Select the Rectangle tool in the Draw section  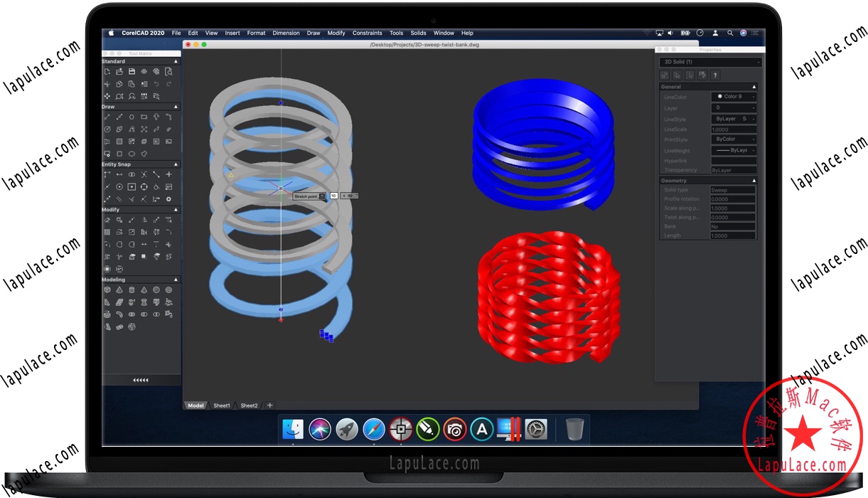[143, 117]
